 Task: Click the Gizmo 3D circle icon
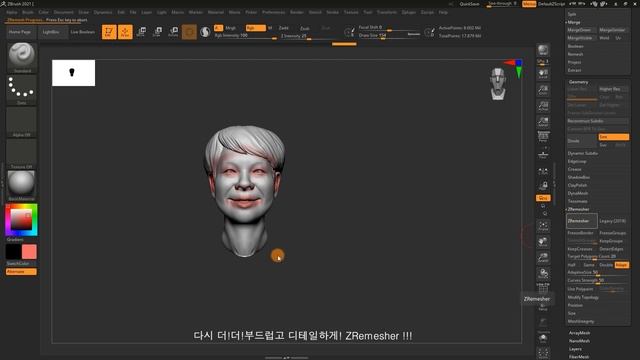[189, 32]
